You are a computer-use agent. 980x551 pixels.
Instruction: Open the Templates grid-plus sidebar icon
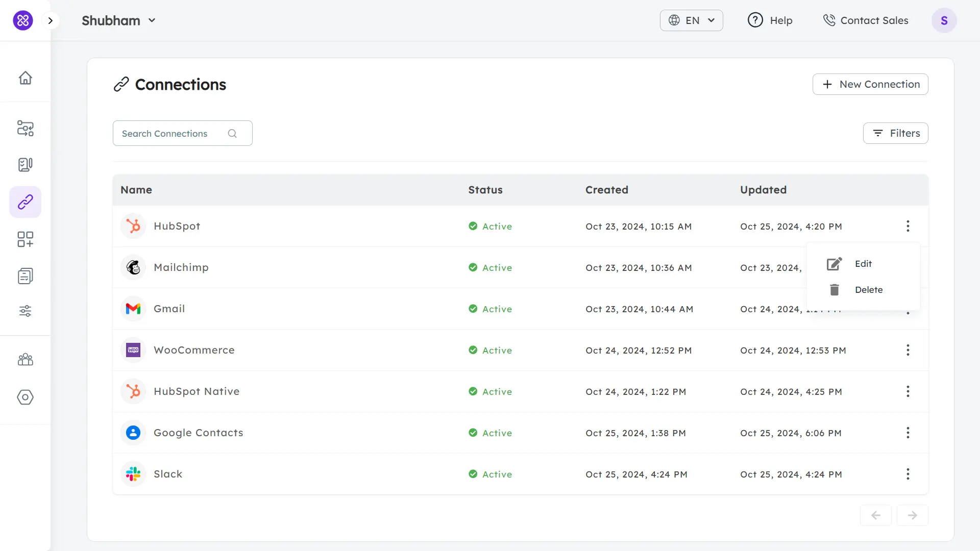coord(25,239)
